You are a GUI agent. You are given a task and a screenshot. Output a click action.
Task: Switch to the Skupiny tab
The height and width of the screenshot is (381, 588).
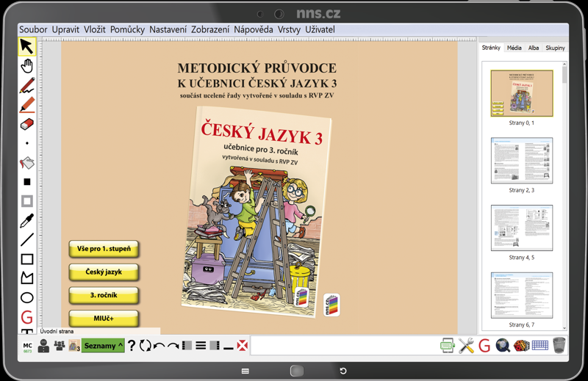click(555, 48)
